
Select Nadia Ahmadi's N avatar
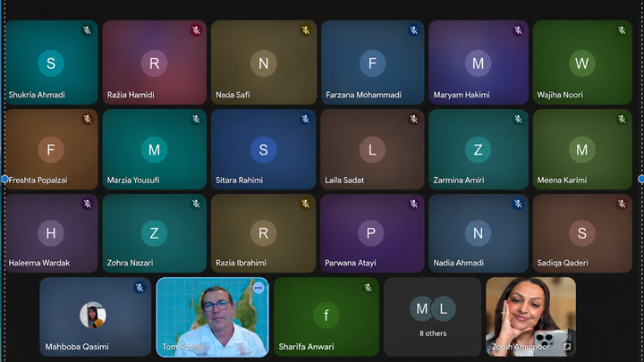(x=478, y=233)
